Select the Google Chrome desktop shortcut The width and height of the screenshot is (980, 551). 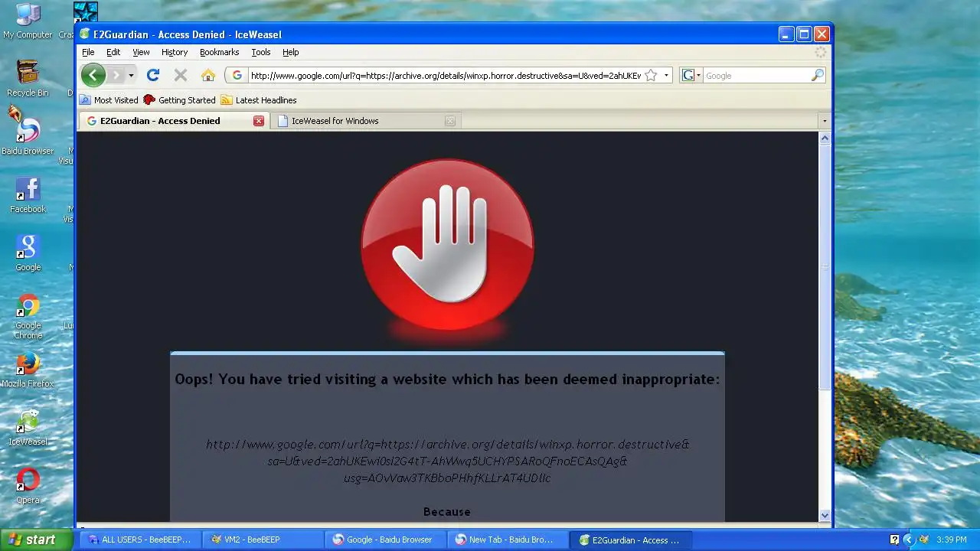(x=28, y=316)
